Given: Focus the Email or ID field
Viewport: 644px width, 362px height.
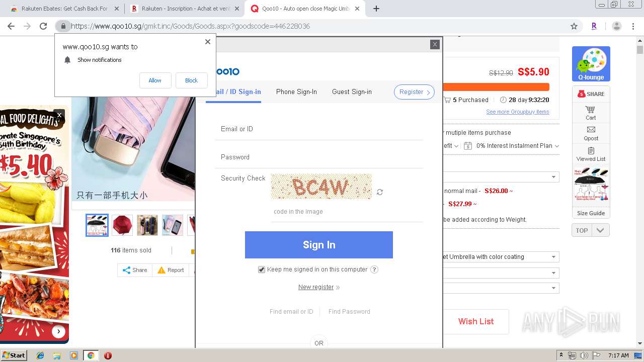Looking at the screenshot, I should coord(318,129).
